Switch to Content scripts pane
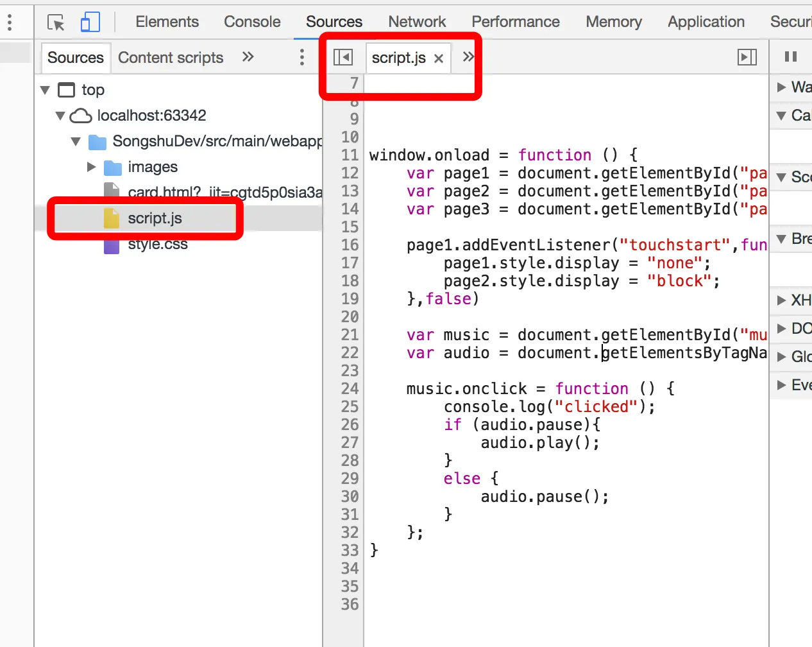This screenshot has width=812, height=647. [171, 58]
